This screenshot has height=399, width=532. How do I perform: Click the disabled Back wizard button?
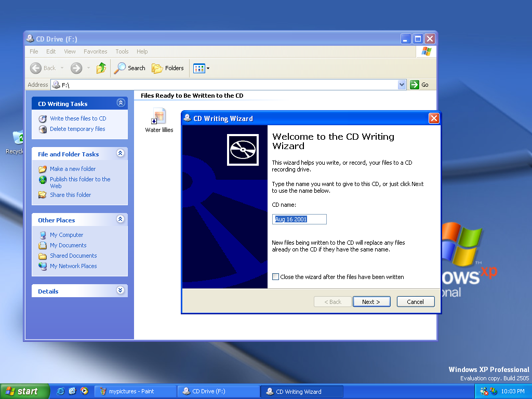[x=332, y=302]
